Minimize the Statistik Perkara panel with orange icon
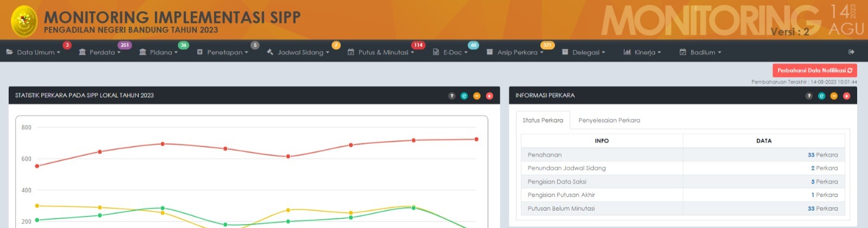Viewport: 868px width, 228px height. (476, 96)
